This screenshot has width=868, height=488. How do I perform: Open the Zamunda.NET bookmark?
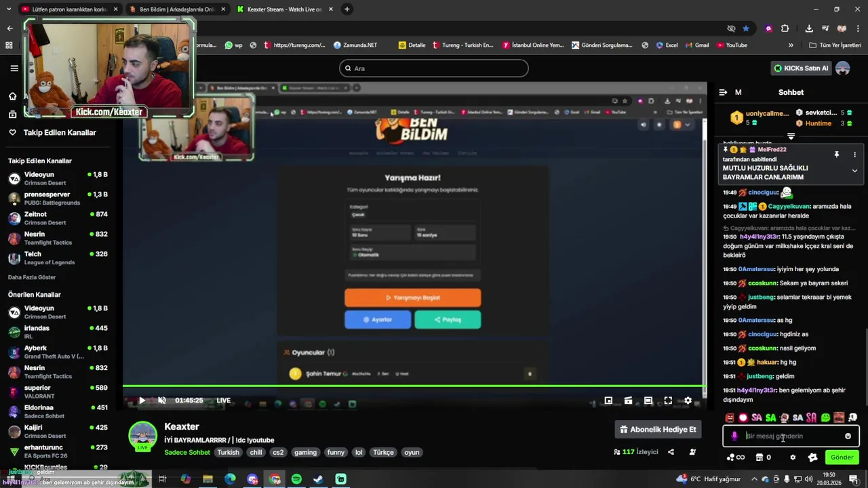coord(355,45)
